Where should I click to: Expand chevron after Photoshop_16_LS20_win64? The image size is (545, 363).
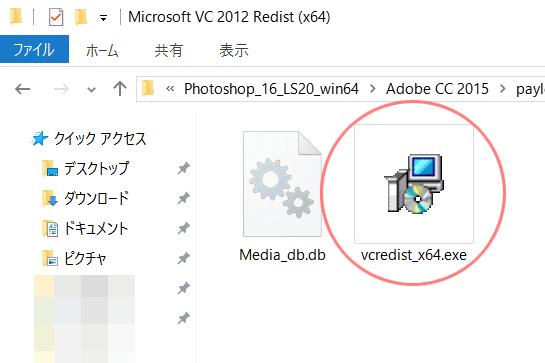point(373,89)
